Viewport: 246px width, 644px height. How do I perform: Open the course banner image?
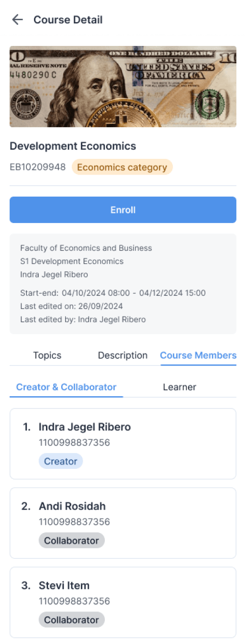(x=123, y=87)
